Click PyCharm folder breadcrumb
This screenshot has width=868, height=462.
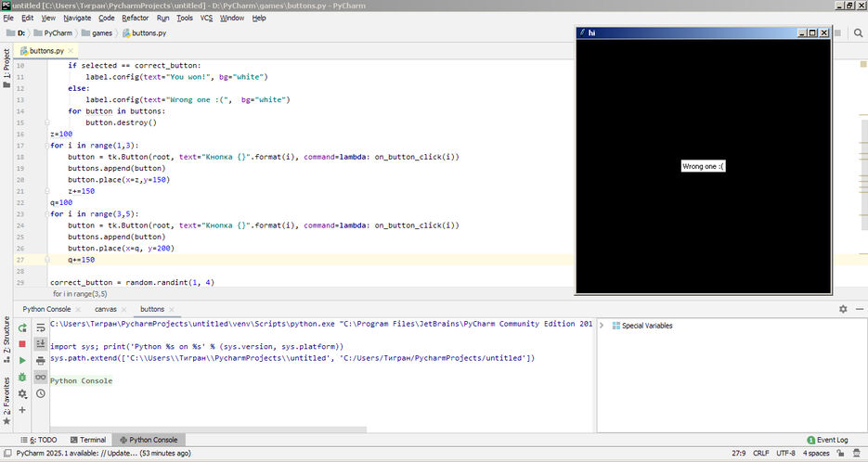click(x=53, y=33)
